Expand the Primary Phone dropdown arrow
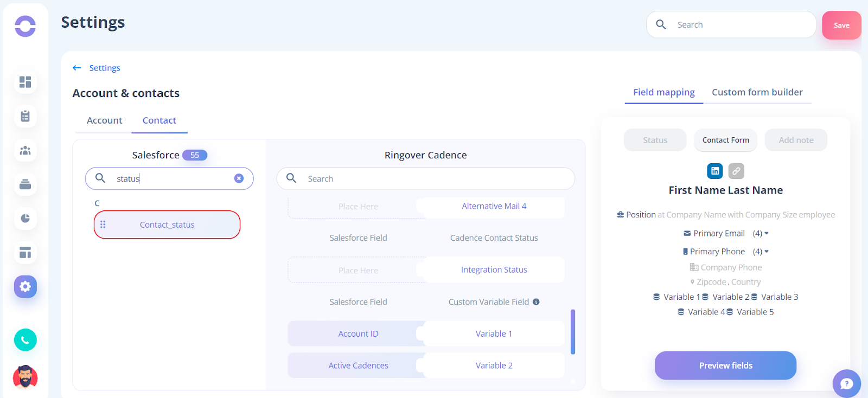Viewport: 868px width, 398px height. click(x=767, y=252)
